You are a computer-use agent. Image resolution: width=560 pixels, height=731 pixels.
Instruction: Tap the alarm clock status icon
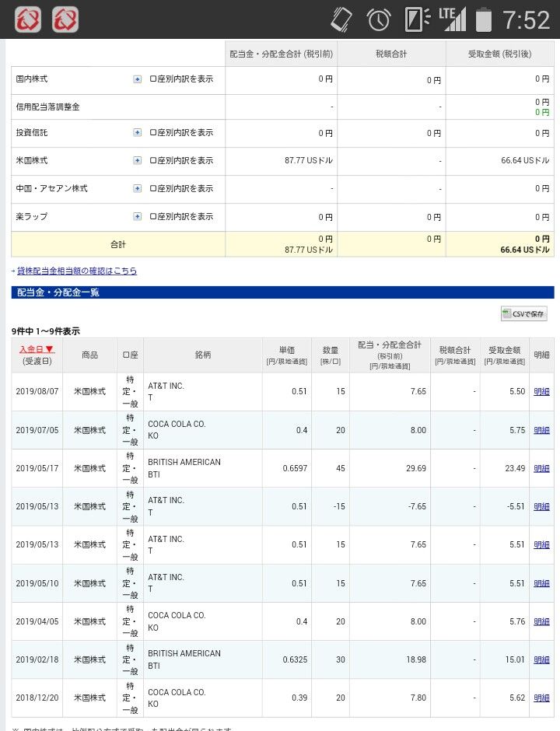coord(379,20)
